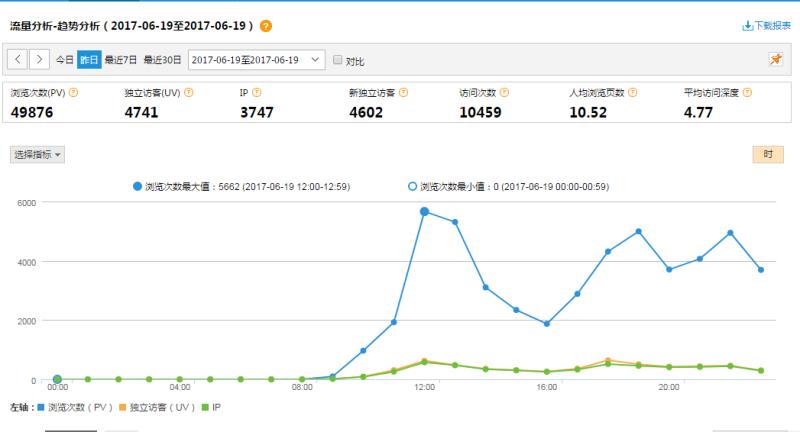Download the report via 下载报表

click(766, 25)
